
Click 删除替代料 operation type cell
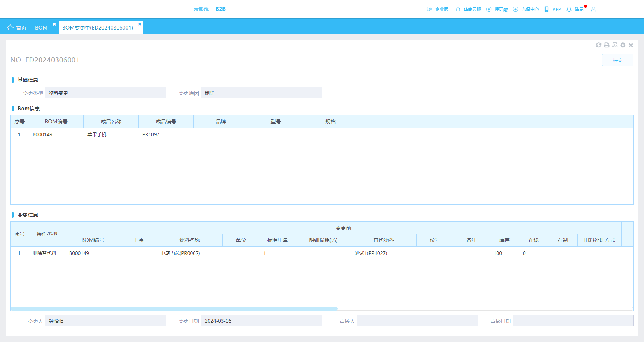coord(45,253)
